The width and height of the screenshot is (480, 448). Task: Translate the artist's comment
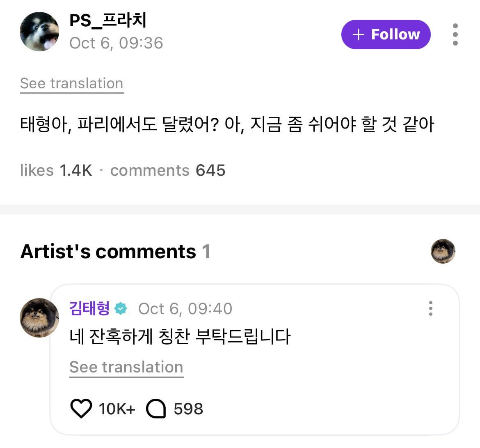pyautogui.click(x=126, y=367)
